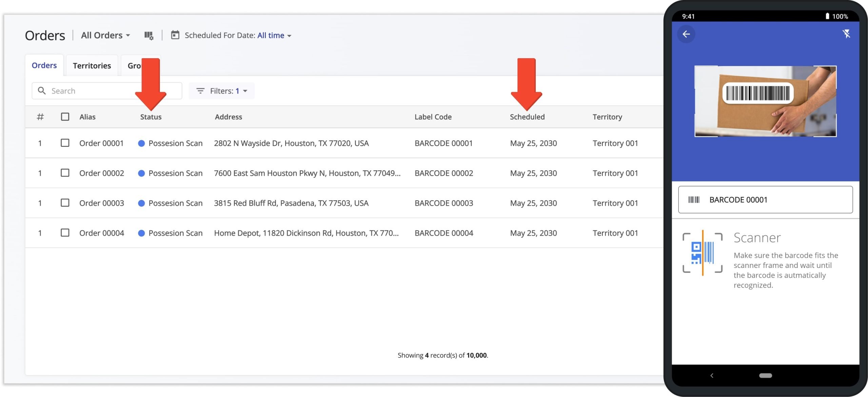Select the Order 00002 alias cell
Viewport: 868px width, 397px height.
click(102, 173)
